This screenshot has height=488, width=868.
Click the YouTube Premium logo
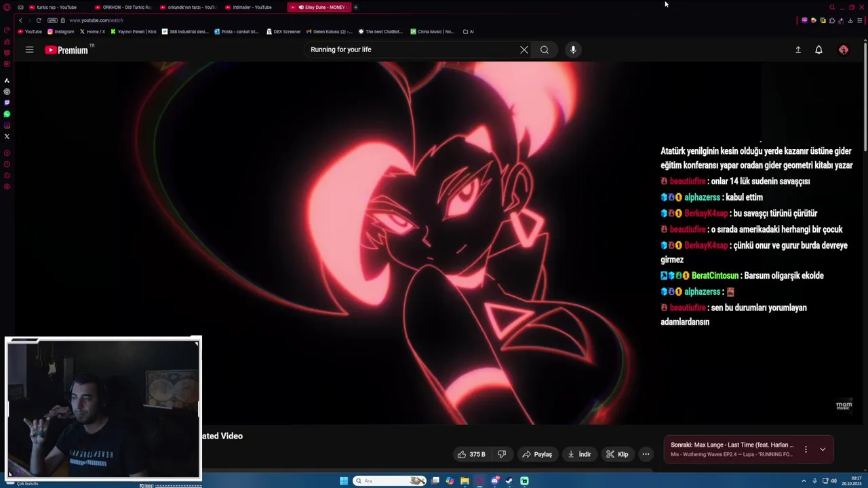tap(66, 50)
